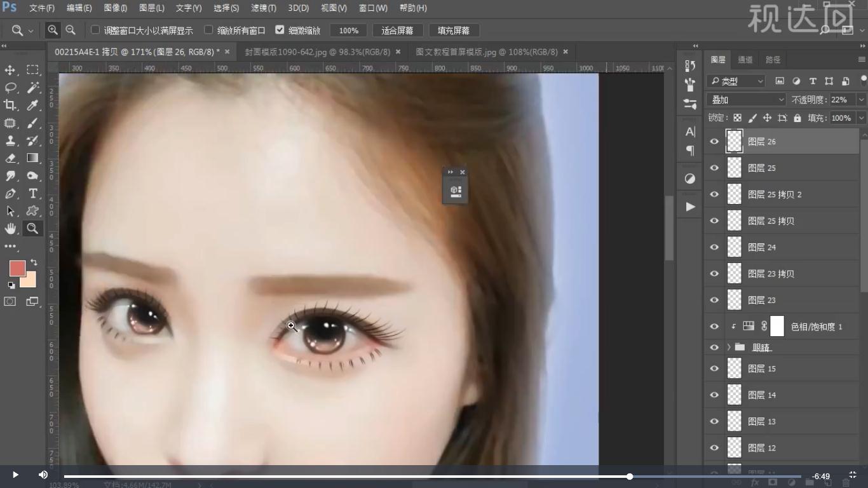868x488 pixels.
Task: Select the Crop tool
Action: 10,105
